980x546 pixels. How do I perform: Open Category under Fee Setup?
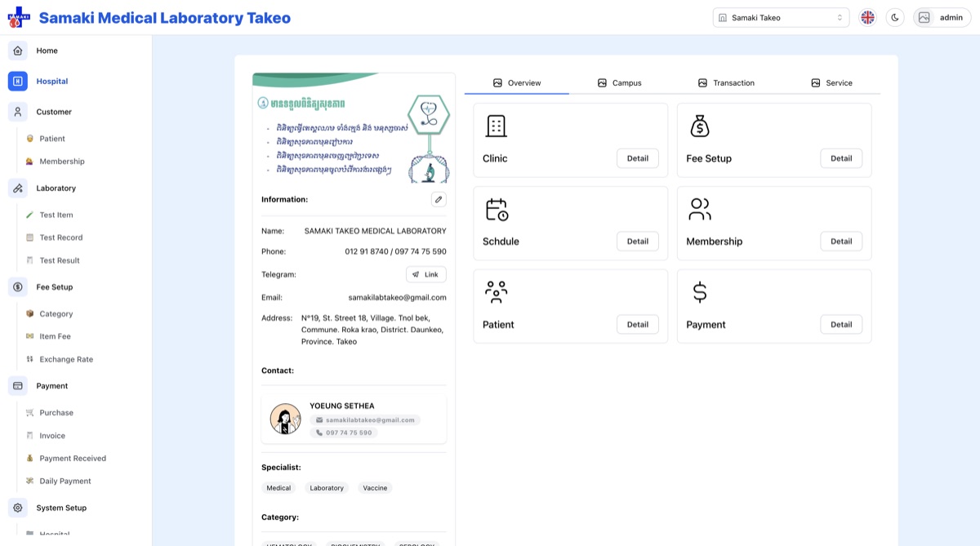[x=56, y=313]
